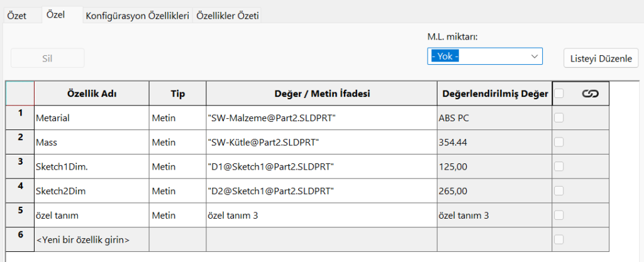Open Tip dropdown for özel tanım row
Viewport: 644px width, 262px height.
(x=177, y=215)
